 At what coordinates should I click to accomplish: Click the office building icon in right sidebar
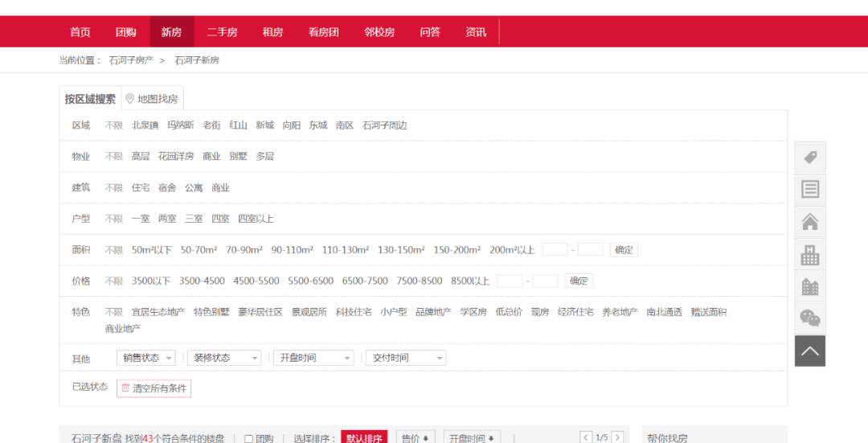point(810,254)
